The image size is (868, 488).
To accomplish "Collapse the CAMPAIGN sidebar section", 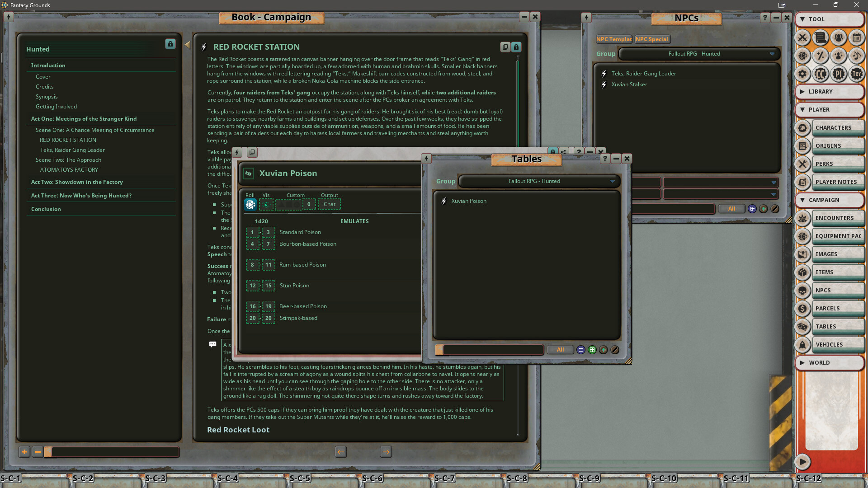I will [802, 200].
